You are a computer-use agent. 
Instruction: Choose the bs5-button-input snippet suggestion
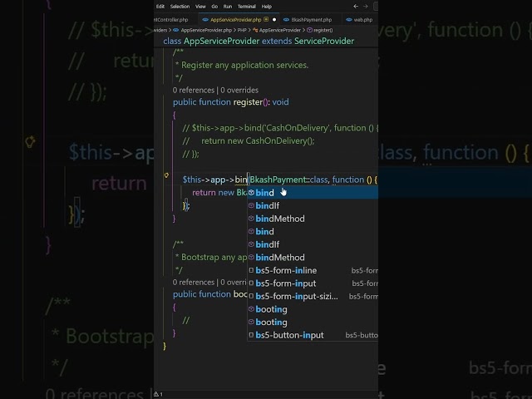[313, 335]
